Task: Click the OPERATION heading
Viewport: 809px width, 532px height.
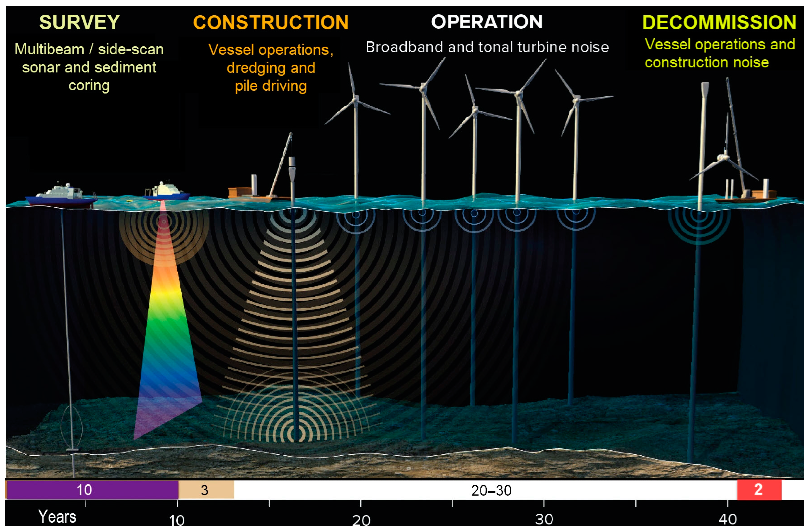Action: click(x=487, y=22)
